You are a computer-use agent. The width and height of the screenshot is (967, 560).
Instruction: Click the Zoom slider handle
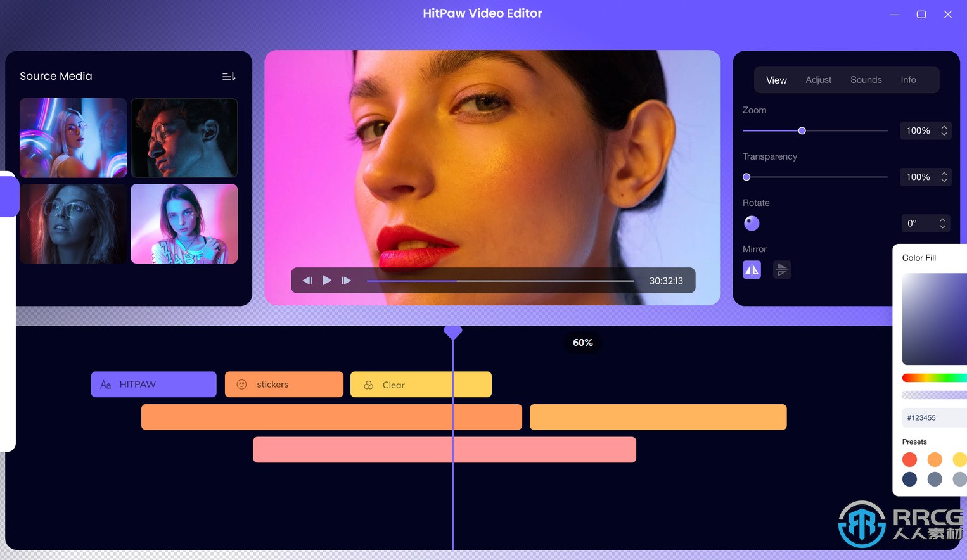[x=802, y=130]
